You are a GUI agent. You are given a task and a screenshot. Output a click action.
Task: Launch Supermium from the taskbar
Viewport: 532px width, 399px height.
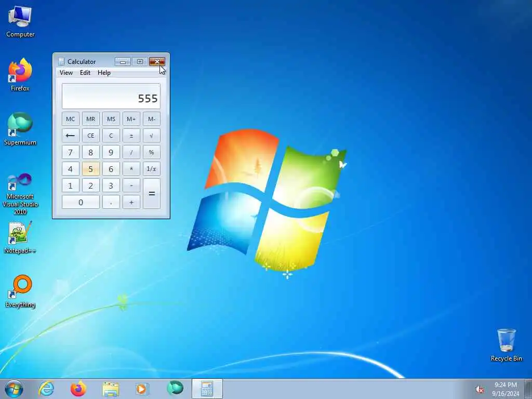click(x=175, y=389)
